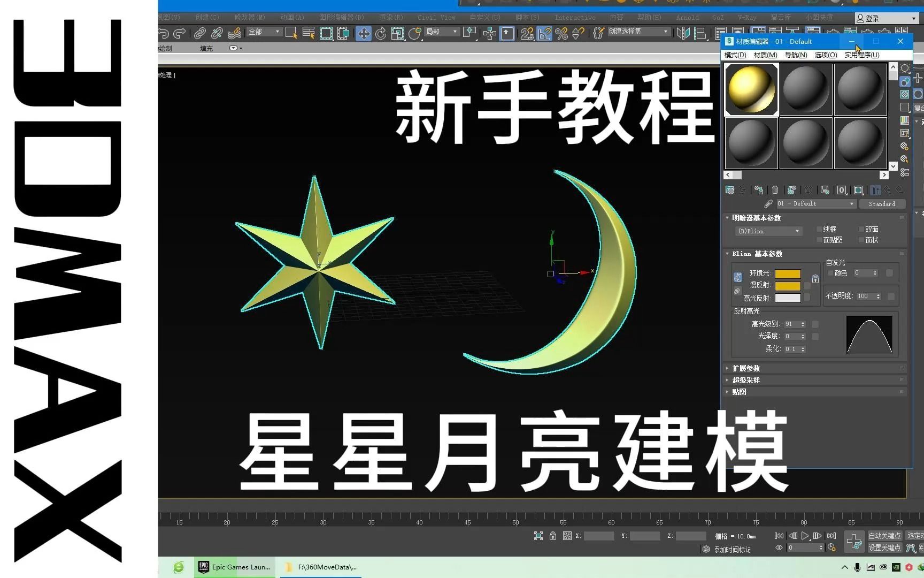924x578 pixels.
Task: Activate the Select and Rotate tool
Action: (x=380, y=33)
